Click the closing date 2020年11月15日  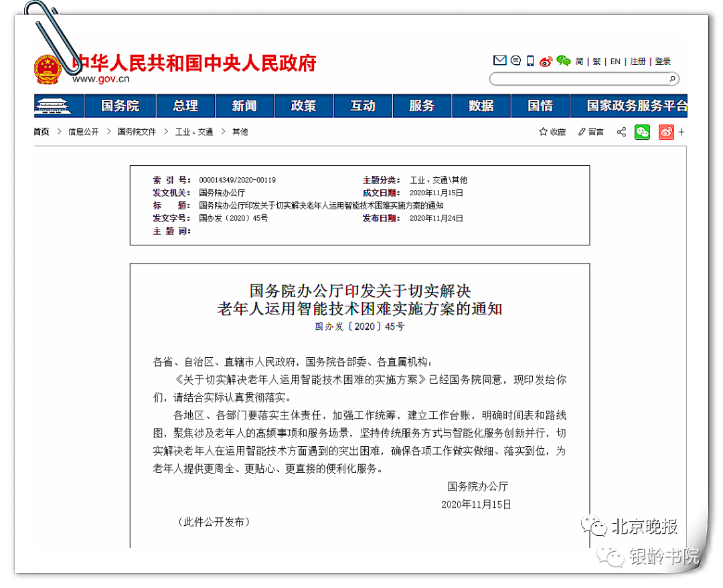tap(477, 504)
